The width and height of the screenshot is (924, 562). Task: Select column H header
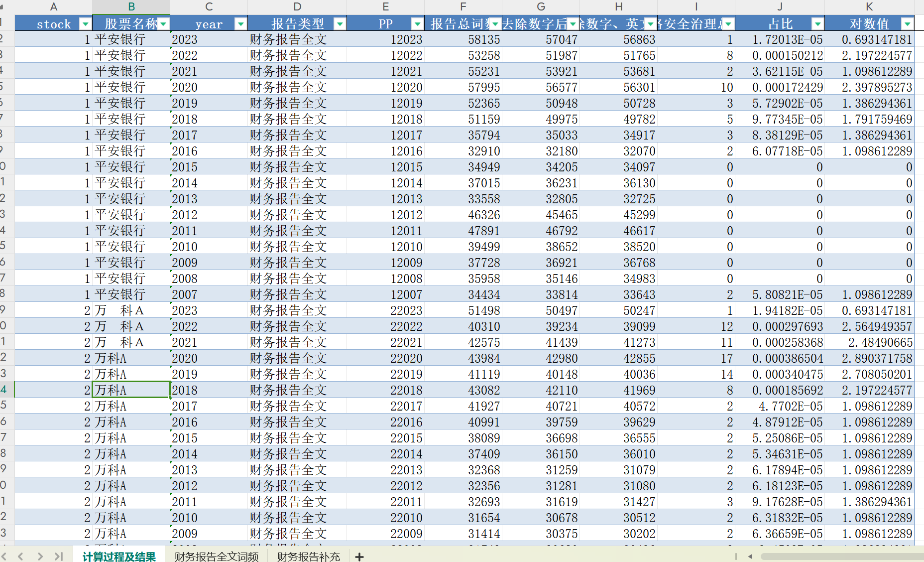[619, 7]
